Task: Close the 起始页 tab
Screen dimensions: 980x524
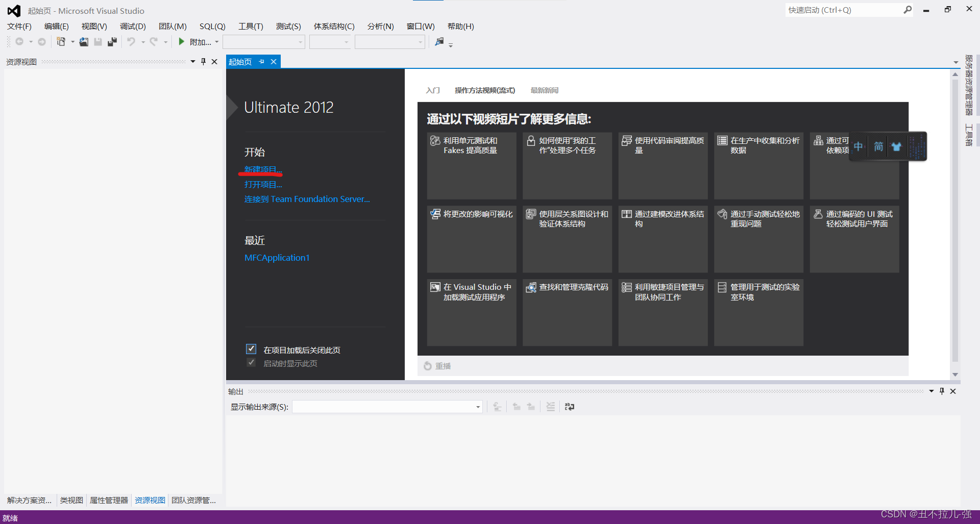Action: pos(274,62)
